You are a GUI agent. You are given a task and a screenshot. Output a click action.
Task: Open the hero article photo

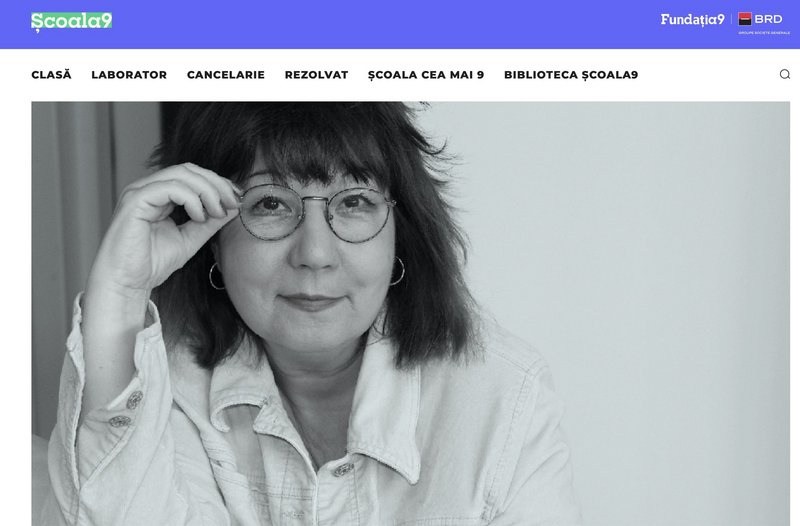point(411,314)
